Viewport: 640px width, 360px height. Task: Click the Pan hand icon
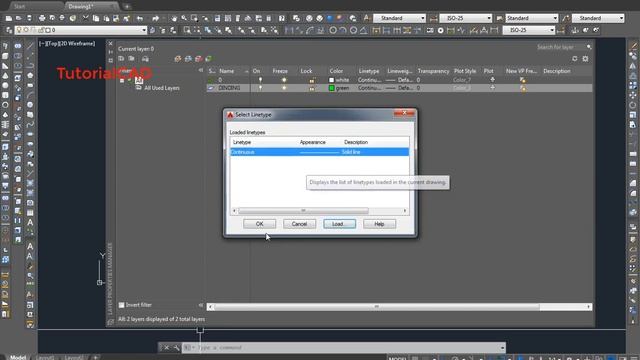pyautogui.click(x=174, y=18)
